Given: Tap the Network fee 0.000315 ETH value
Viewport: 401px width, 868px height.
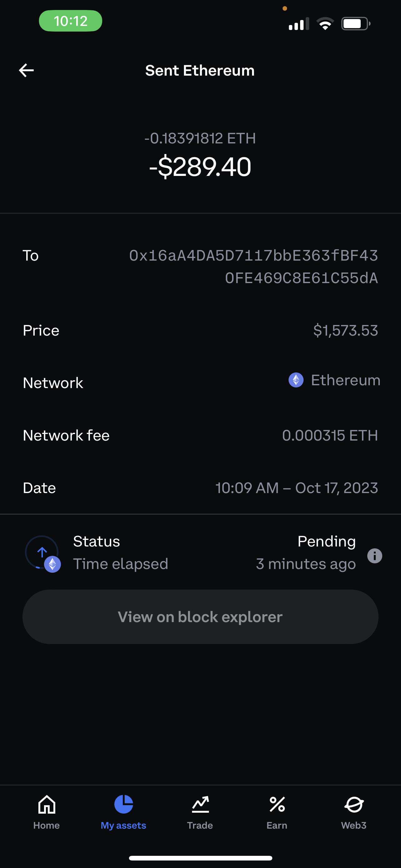Looking at the screenshot, I should click(x=329, y=435).
